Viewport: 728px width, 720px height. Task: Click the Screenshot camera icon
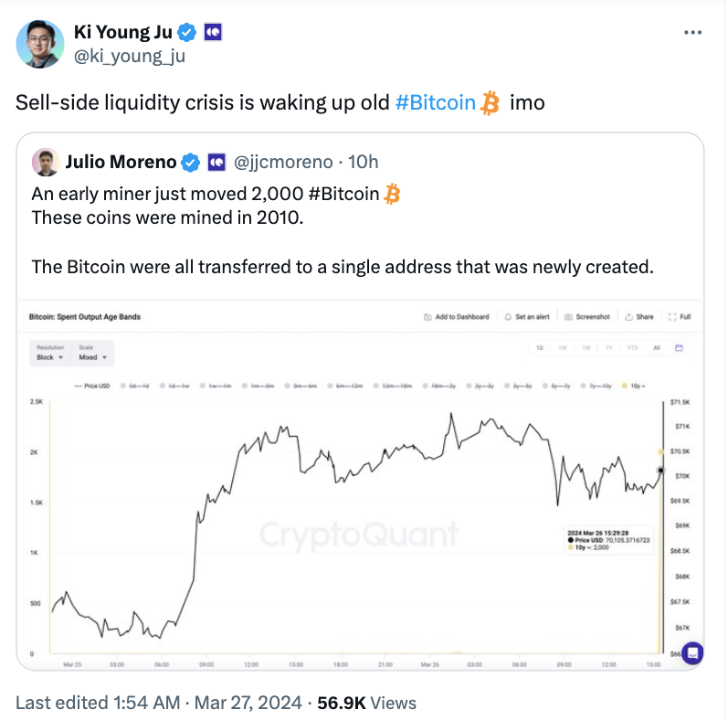(568, 317)
